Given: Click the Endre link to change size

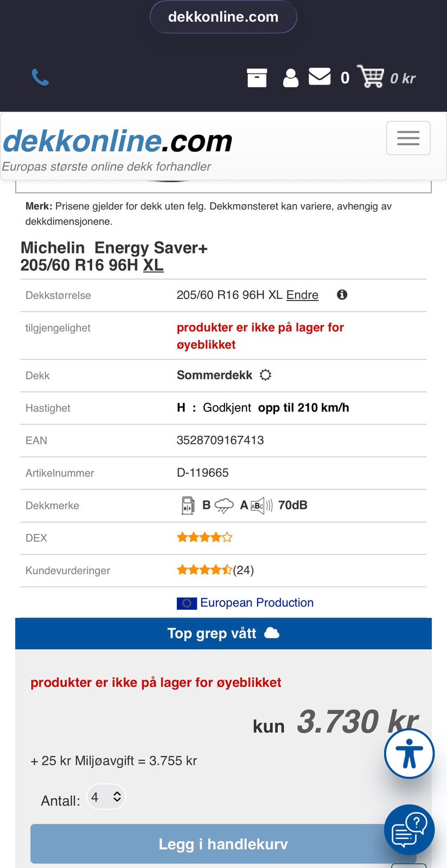Looking at the screenshot, I should (302, 295).
